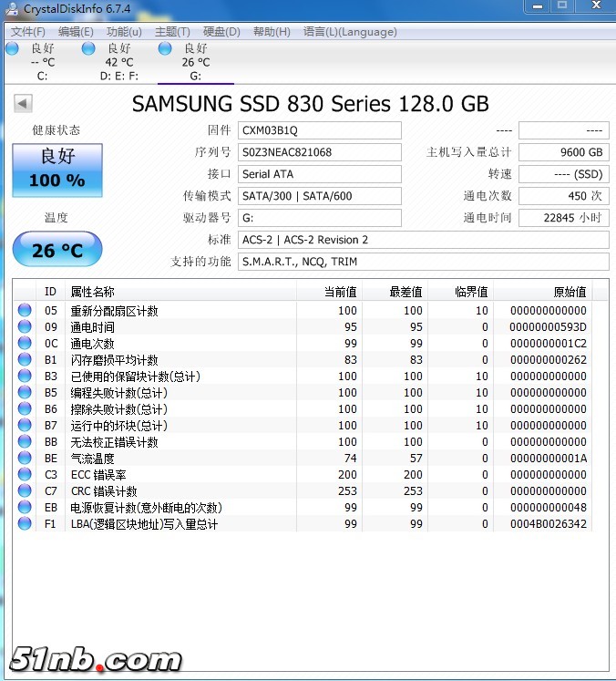Select the D: E: F: drive status orb
Viewport: 616px width, 681px height.
point(88,48)
